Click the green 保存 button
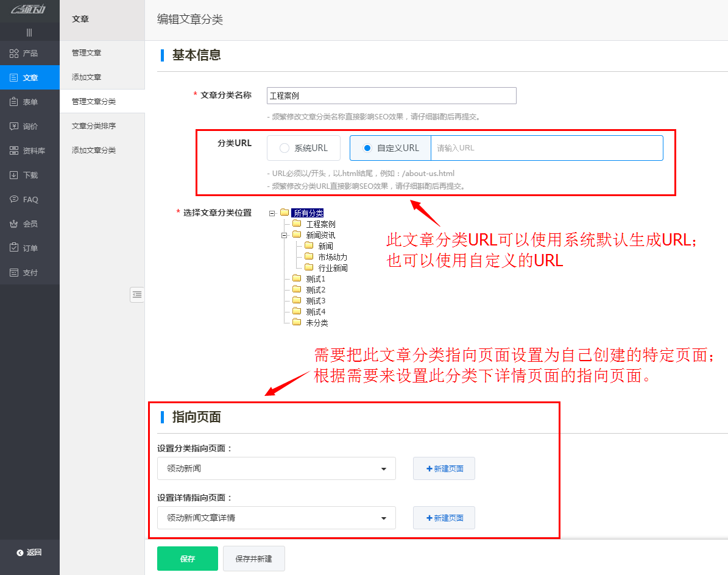 tap(187, 558)
